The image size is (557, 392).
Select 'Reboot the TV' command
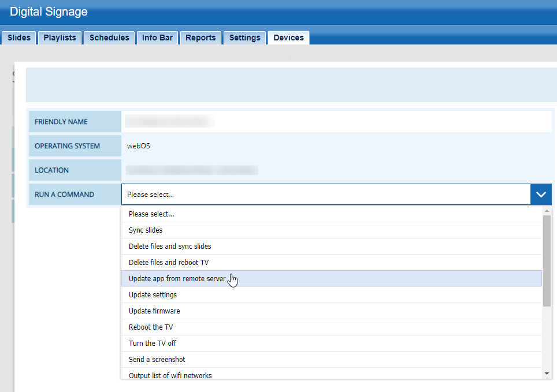pyautogui.click(x=151, y=327)
